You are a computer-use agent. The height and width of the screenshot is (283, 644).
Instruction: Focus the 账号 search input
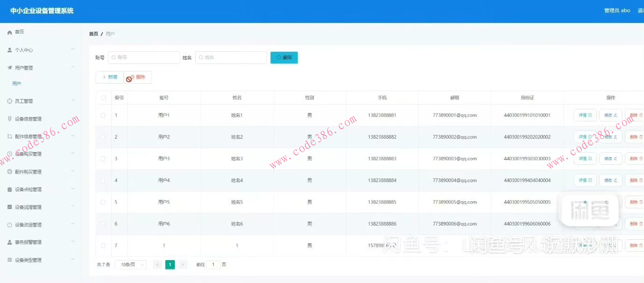tap(144, 57)
